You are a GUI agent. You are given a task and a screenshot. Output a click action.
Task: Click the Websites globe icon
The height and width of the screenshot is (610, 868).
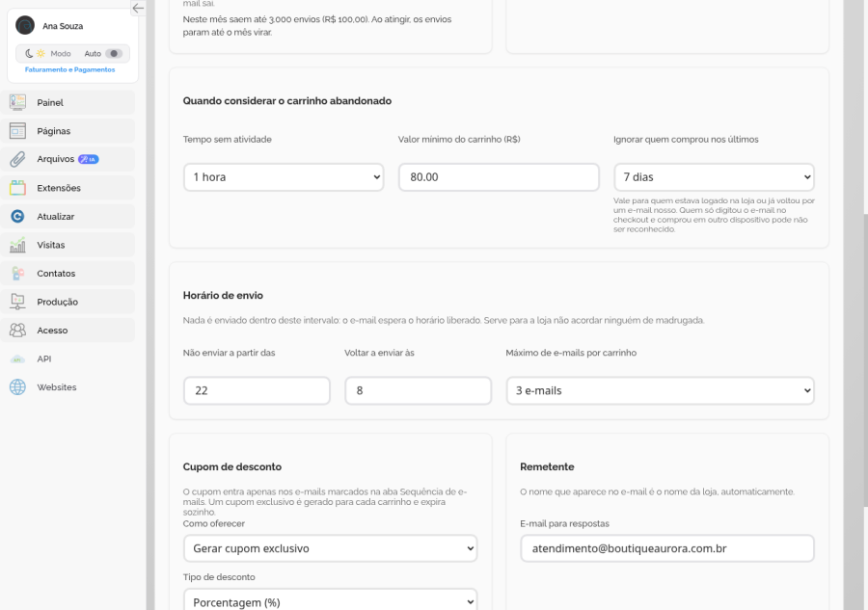pos(17,387)
